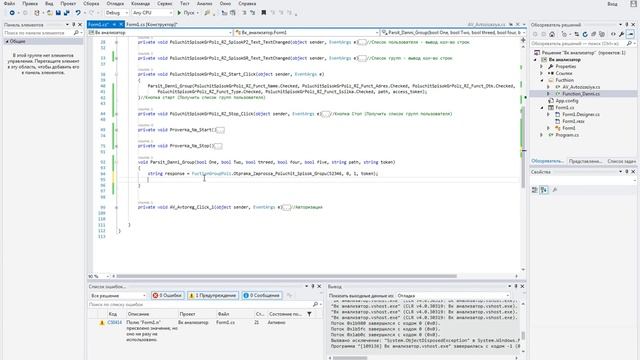Switch to Form1.cs [Конструктор] tab
The image size is (640, 360).
(151, 24)
